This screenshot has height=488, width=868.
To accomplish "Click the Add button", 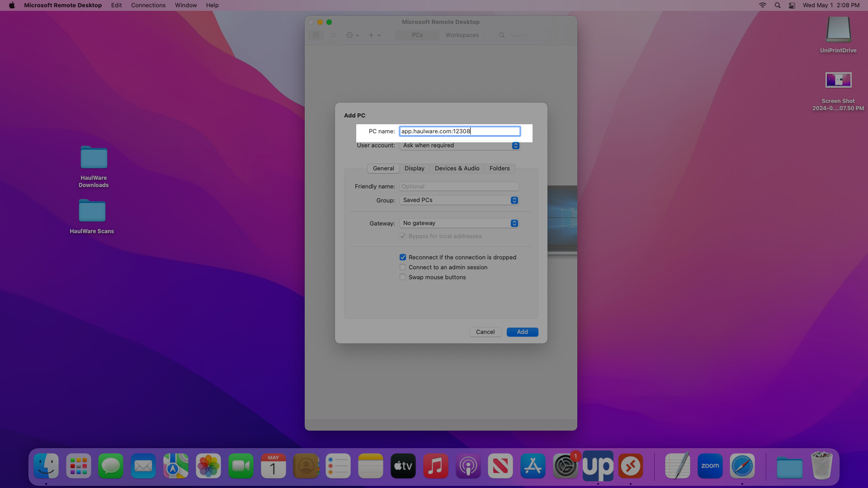I will click(x=522, y=332).
